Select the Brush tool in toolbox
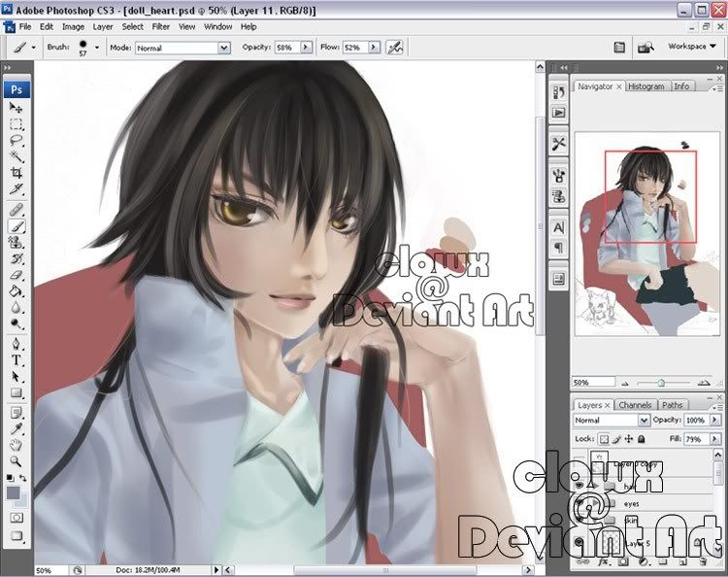The height and width of the screenshot is (577, 728). pyautogui.click(x=17, y=226)
